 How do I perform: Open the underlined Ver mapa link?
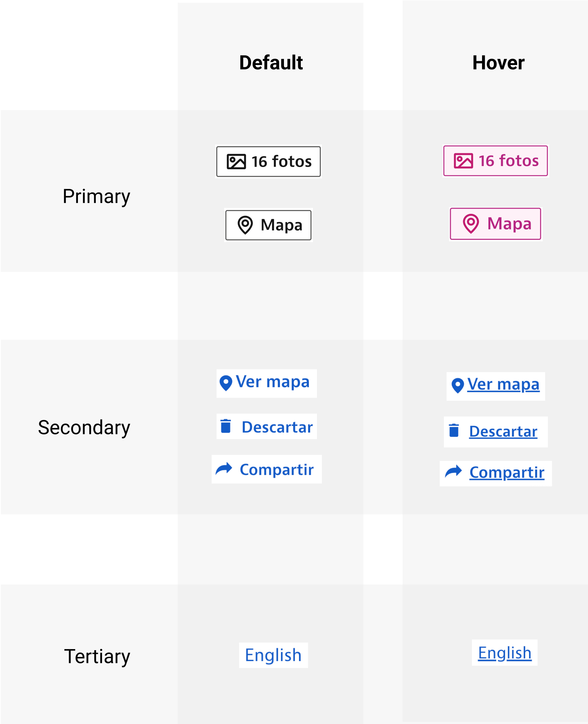pyautogui.click(x=503, y=384)
